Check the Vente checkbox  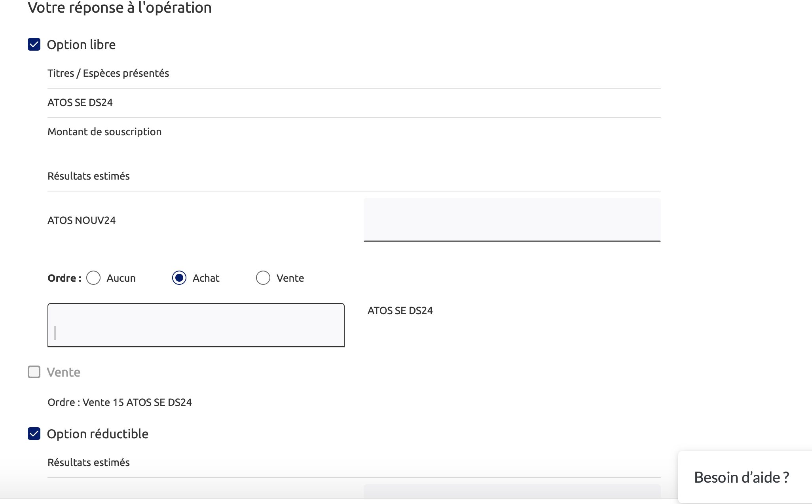point(34,372)
